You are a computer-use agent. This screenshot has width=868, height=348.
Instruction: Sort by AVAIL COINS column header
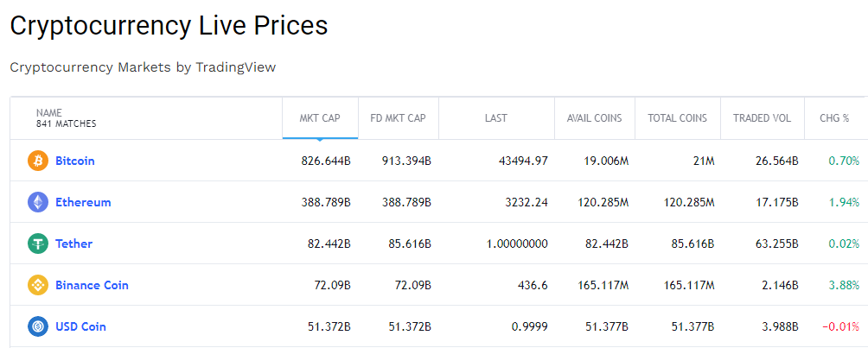(x=595, y=118)
